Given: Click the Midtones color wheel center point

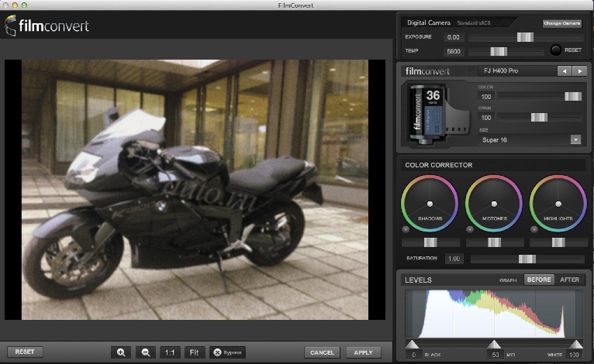Looking at the screenshot, I should pyautogui.click(x=494, y=204).
